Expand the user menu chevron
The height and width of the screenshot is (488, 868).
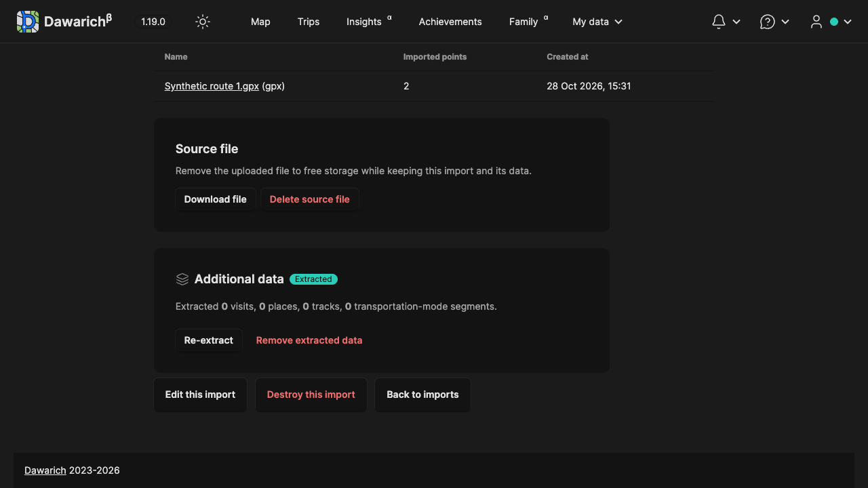[x=848, y=22]
